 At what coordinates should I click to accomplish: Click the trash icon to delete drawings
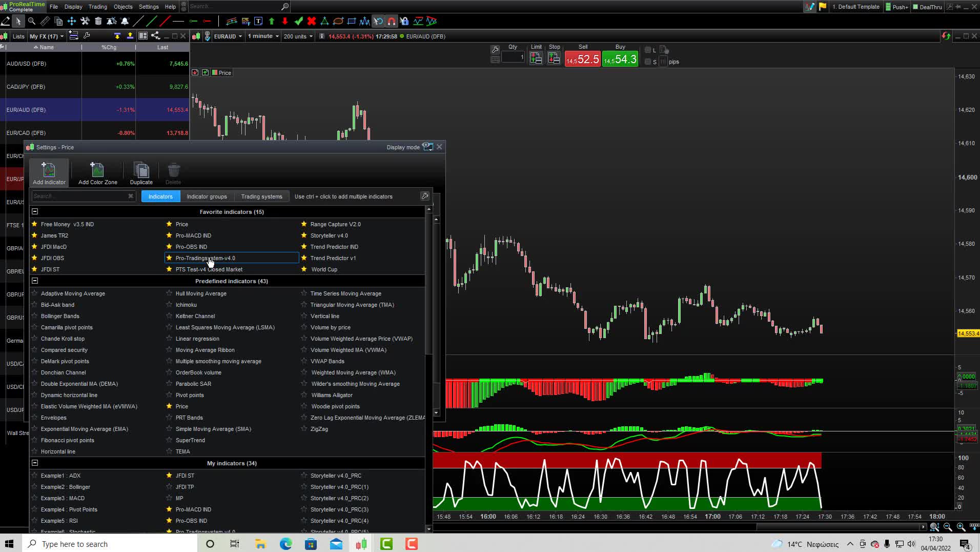(x=99, y=21)
